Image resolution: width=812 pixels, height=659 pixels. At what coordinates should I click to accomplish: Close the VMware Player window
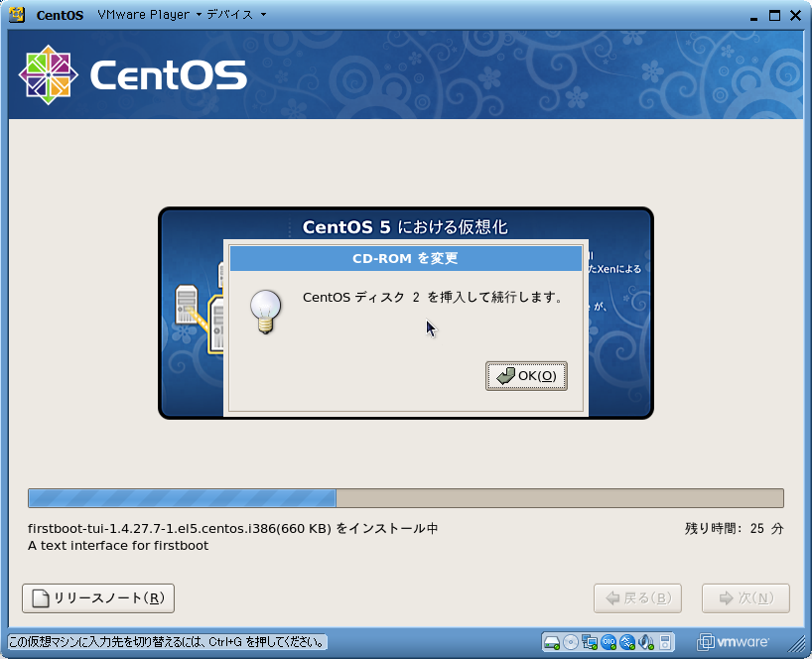point(796,16)
